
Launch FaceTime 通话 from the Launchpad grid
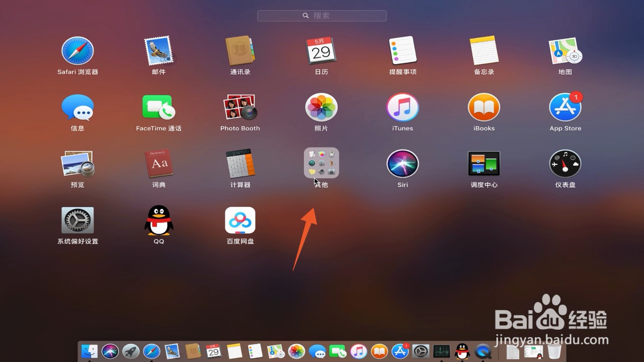tap(159, 107)
